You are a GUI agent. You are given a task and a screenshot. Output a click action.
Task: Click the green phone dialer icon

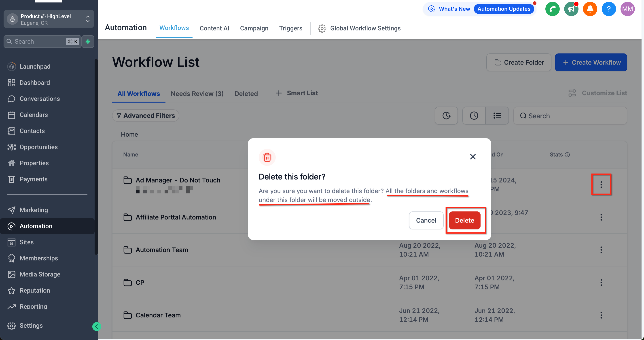click(552, 9)
